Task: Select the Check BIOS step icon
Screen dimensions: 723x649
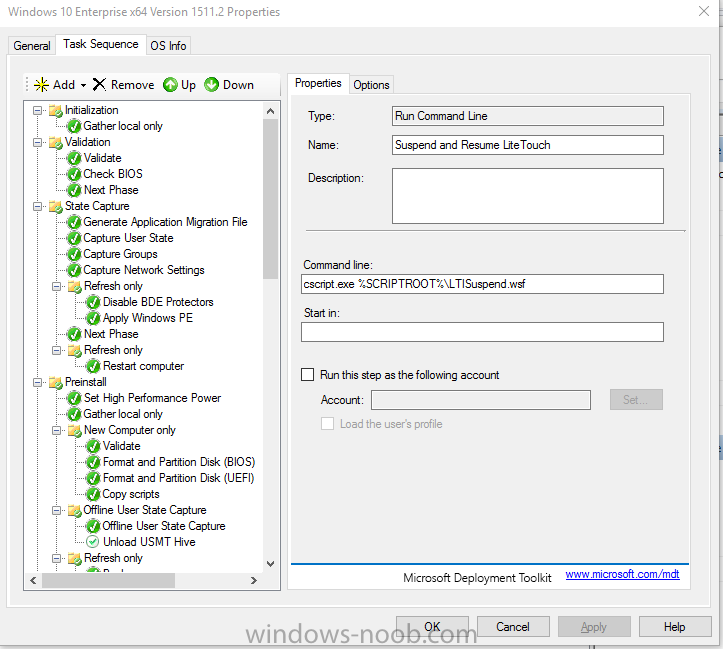Action: pyautogui.click(x=74, y=174)
